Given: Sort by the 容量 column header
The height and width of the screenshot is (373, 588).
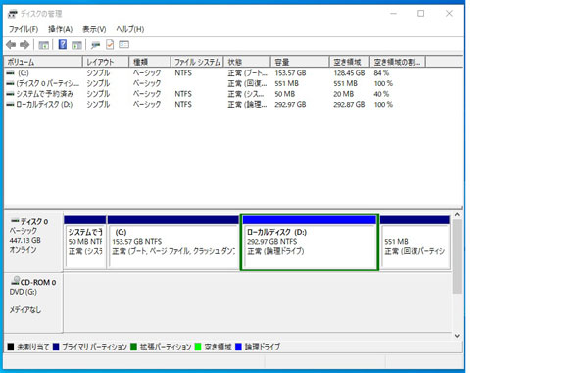Looking at the screenshot, I should click(x=300, y=62).
